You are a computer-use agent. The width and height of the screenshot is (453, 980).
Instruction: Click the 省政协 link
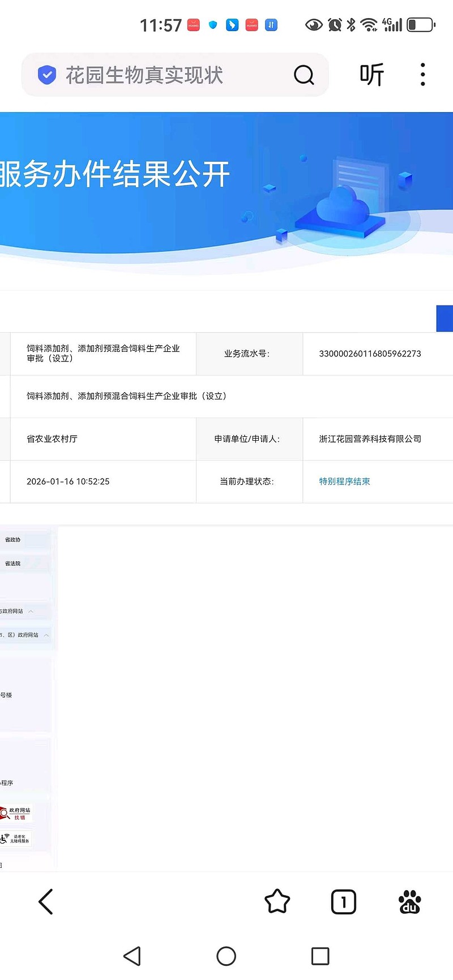12,540
